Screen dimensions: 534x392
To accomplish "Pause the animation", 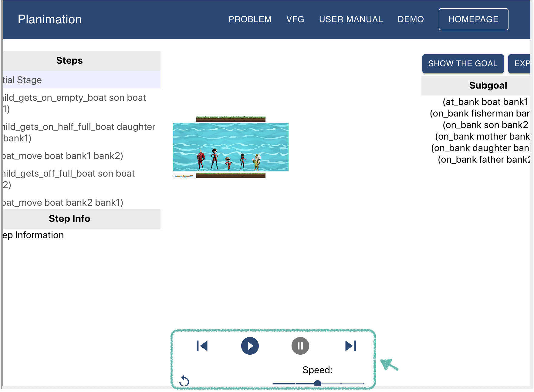I will click(x=300, y=346).
